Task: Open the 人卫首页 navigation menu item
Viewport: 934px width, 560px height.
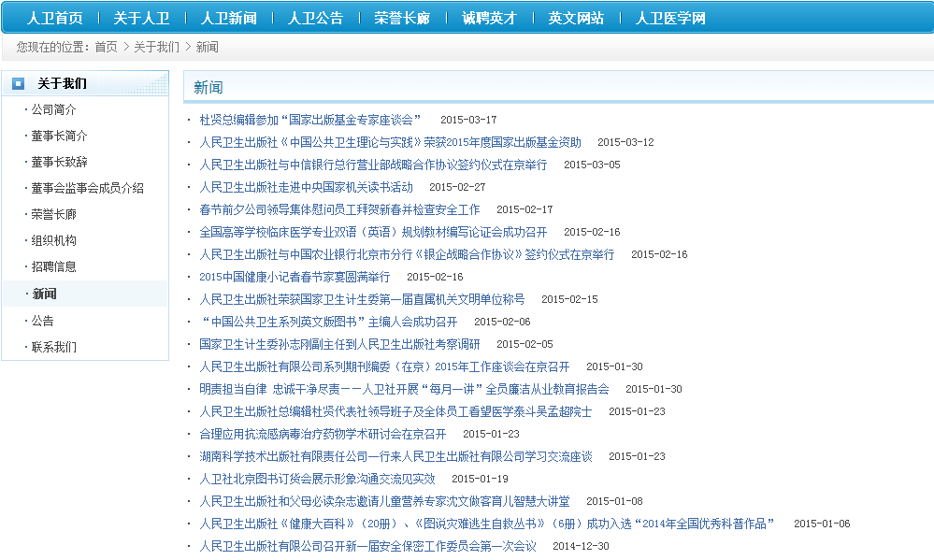Action: (x=54, y=18)
